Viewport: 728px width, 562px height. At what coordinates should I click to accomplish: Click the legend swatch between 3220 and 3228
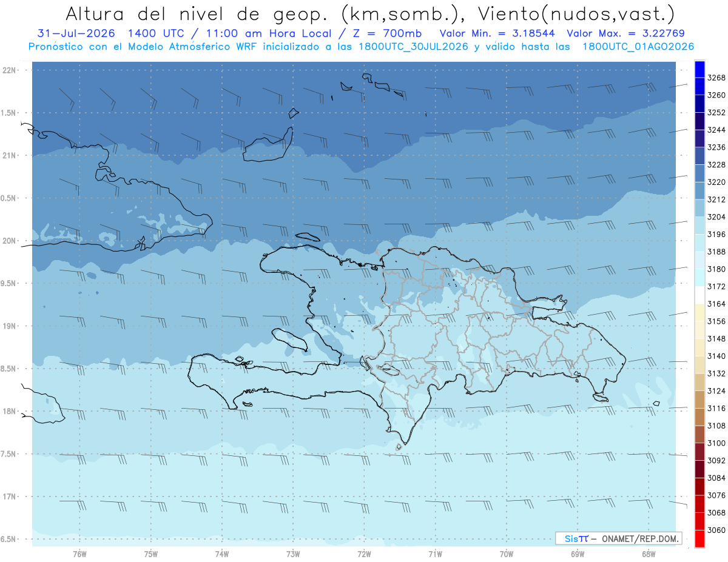coord(699,173)
